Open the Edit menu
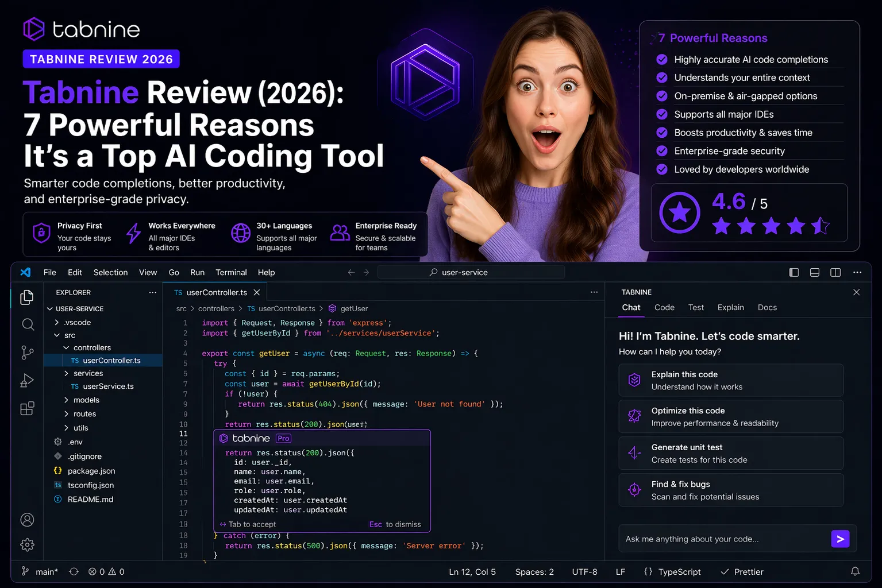This screenshot has height=588, width=882. (75, 272)
